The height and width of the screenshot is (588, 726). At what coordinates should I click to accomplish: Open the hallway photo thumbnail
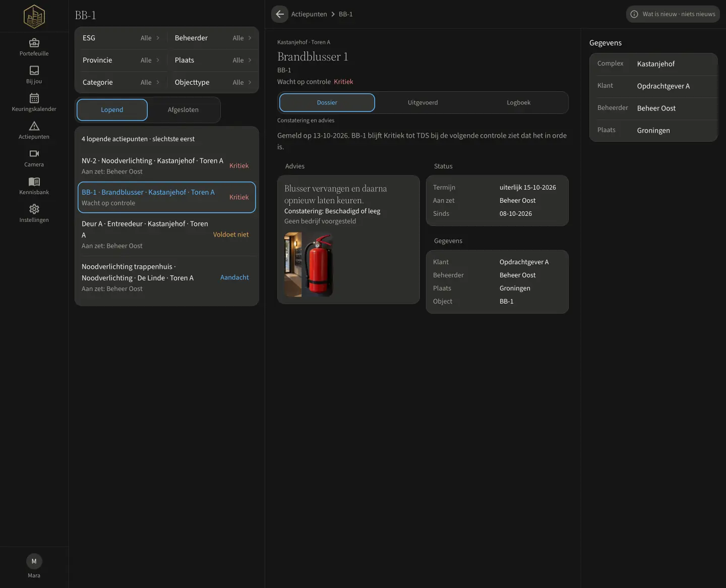[293, 265]
